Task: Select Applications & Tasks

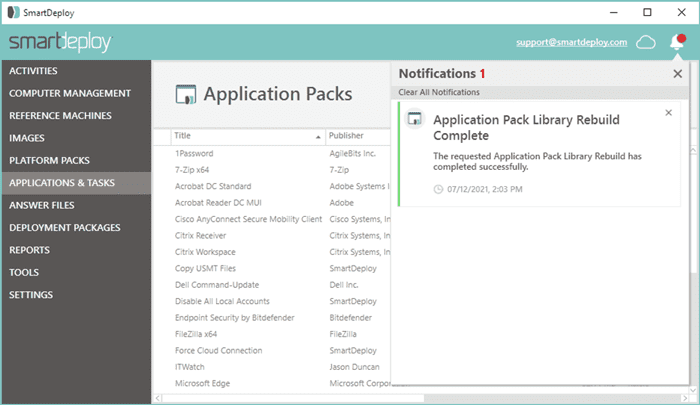Action: tap(76, 183)
